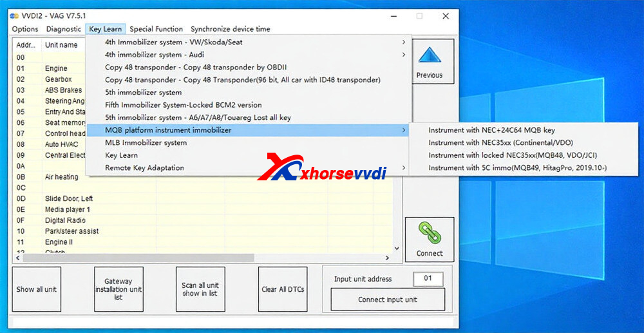Select the 05 Entry And Sta row
The width and height of the screenshot is (644, 333).
50,111
